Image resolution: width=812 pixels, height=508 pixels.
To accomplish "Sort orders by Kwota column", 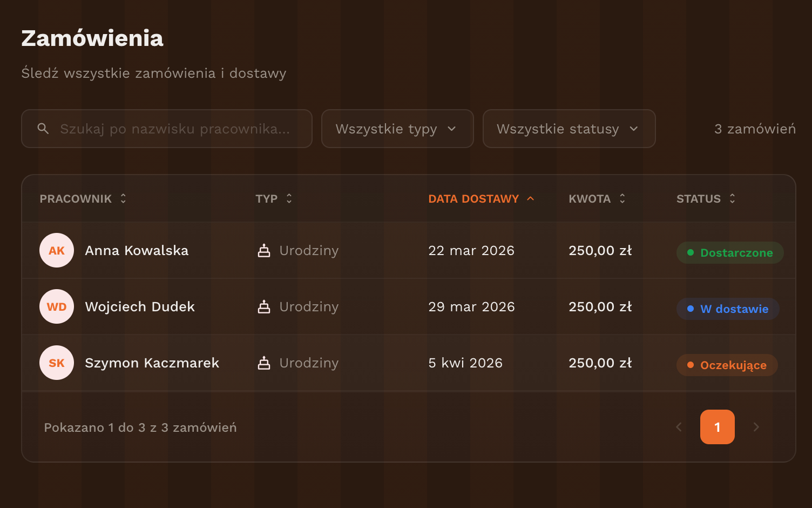I will point(597,199).
